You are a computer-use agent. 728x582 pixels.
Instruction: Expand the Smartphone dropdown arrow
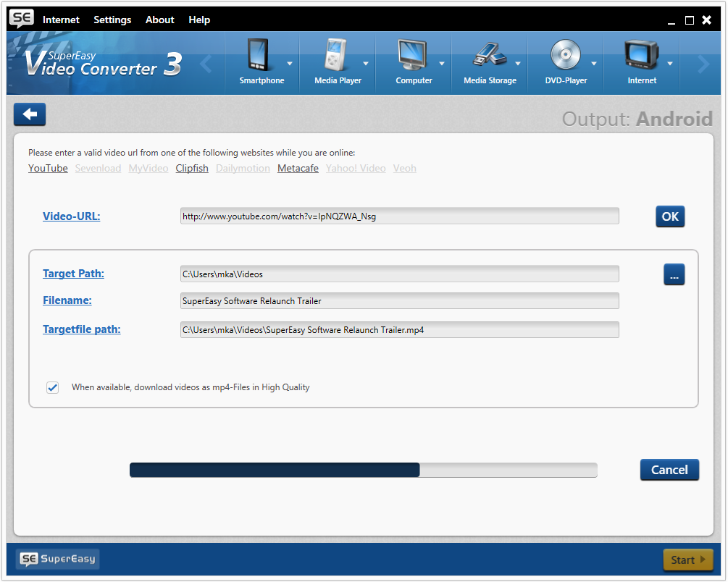(x=290, y=64)
